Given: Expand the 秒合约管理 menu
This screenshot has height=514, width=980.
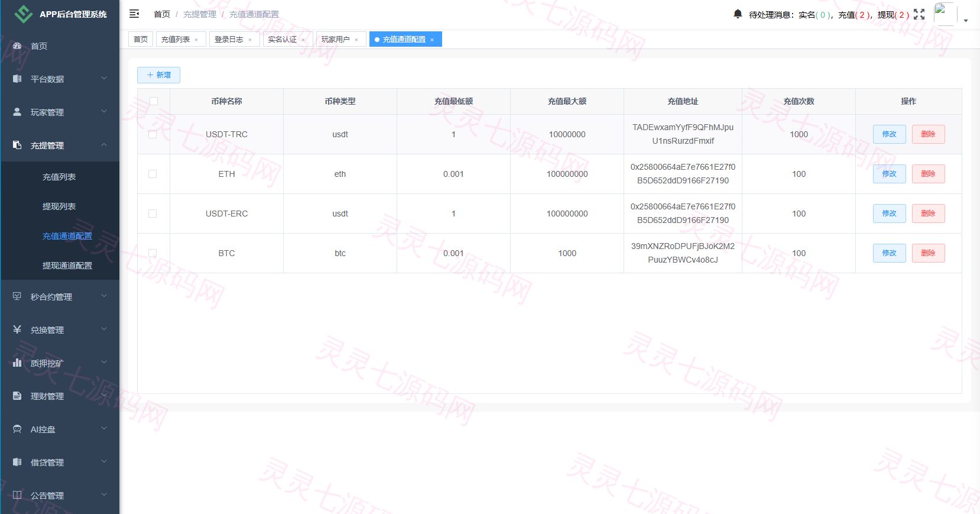Looking at the screenshot, I should point(104,296).
